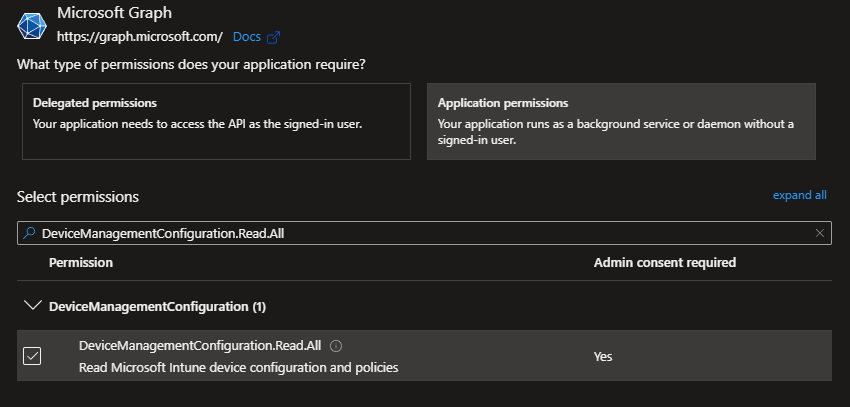The height and width of the screenshot is (407, 850).
Task: Click the Microsoft Graph logo icon
Action: pyautogui.click(x=33, y=26)
